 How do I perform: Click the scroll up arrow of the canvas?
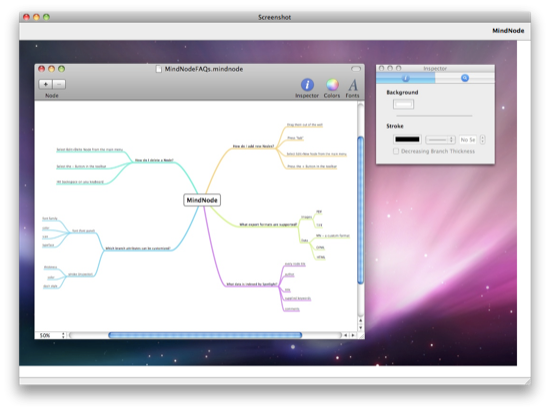pyautogui.click(x=360, y=321)
